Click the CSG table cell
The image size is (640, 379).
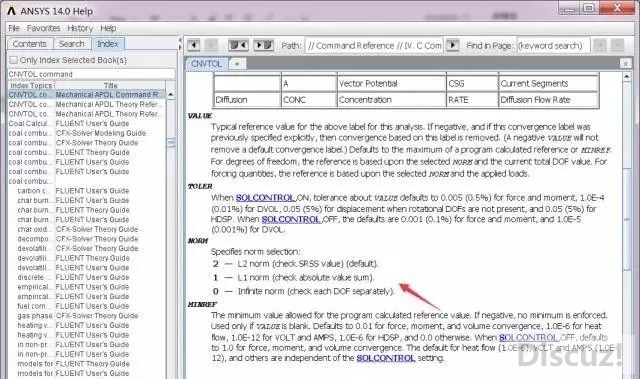tap(472, 83)
